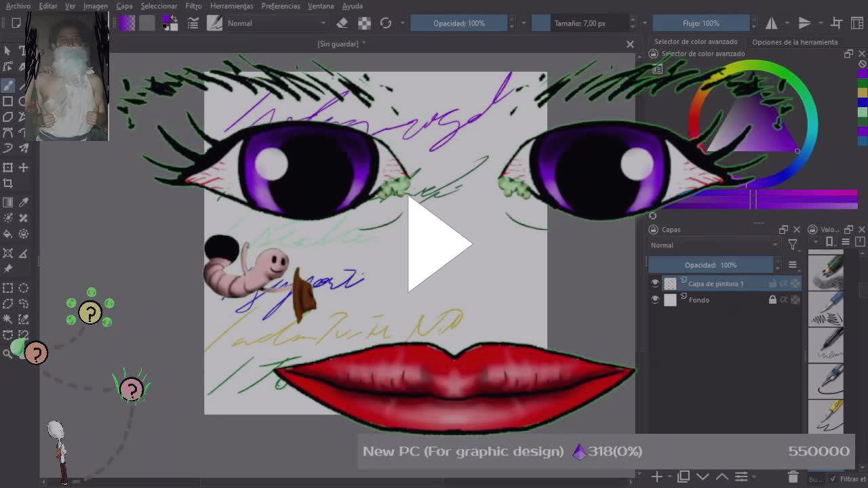Image resolution: width=868 pixels, height=488 pixels.
Task: Click the reload brush preset icon
Action: point(386,23)
